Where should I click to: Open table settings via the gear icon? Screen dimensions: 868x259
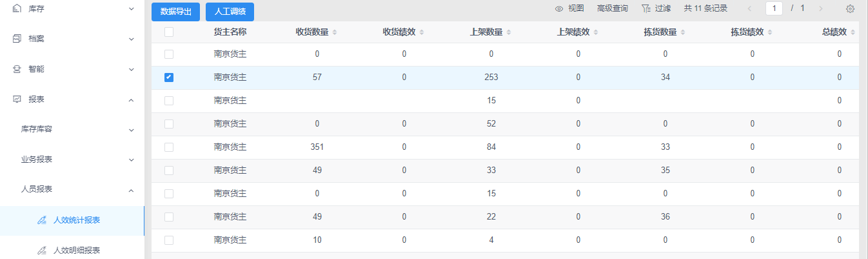(x=850, y=8)
